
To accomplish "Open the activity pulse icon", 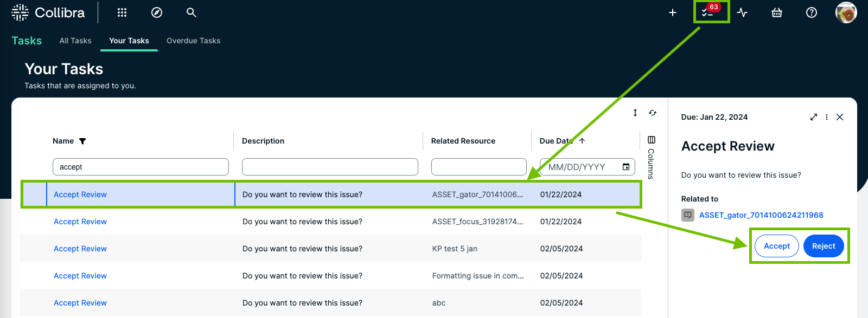I will (743, 12).
